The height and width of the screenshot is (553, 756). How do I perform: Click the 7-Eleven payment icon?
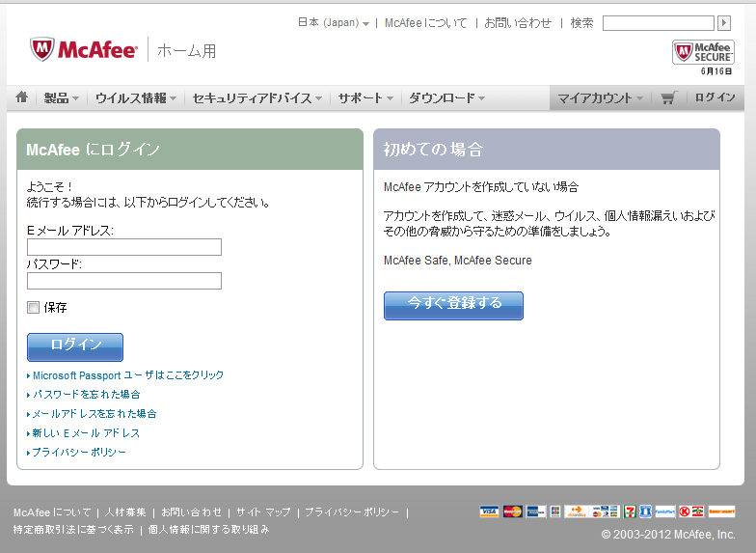click(630, 512)
